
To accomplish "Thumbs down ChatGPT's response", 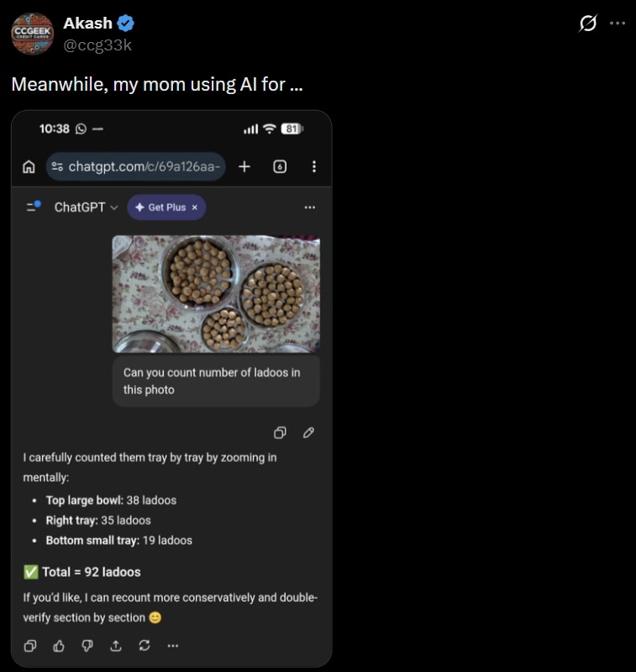I will (86, 645).
